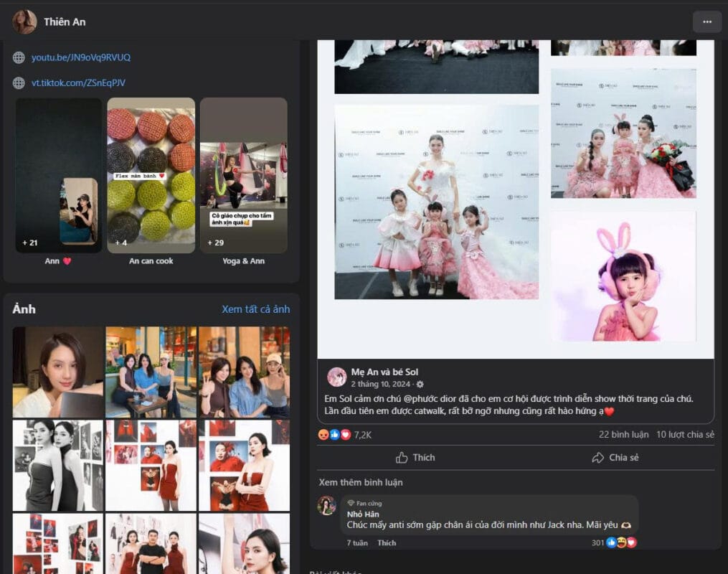728x574 pixels.
Task: Click the 'Fan cứng' badge
Action: 365,504
